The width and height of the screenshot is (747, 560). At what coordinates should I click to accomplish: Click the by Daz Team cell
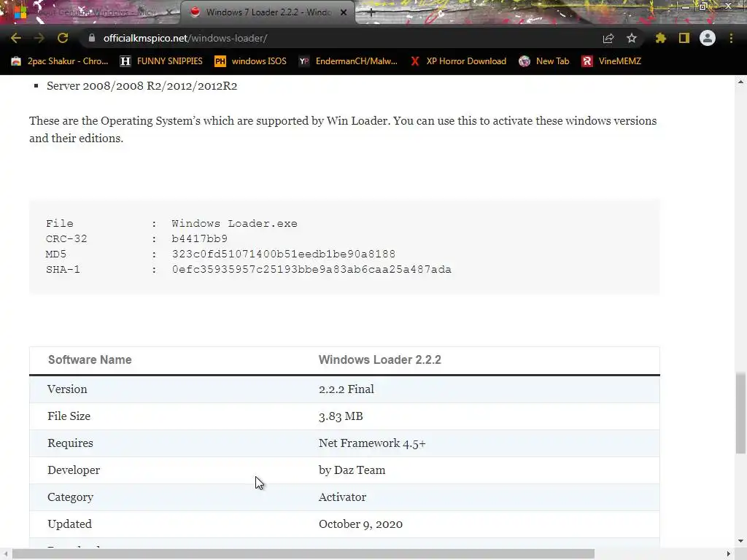click(352, 470)
